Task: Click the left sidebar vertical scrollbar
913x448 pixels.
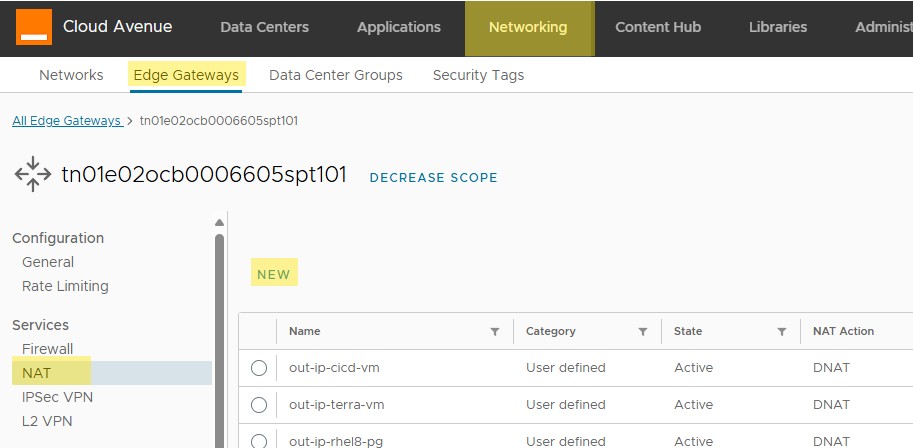Action: 219,320
